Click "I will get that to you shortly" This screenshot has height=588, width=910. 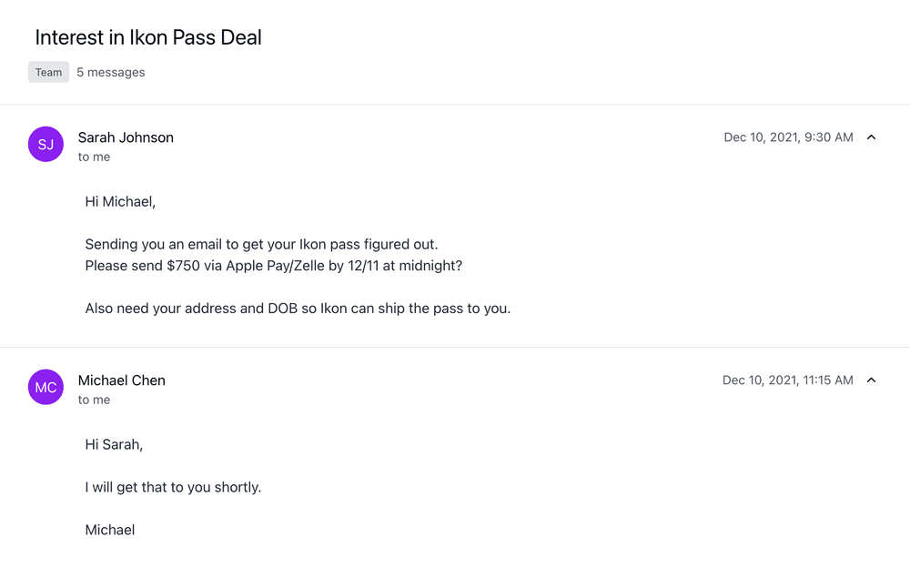click(173, 488)
